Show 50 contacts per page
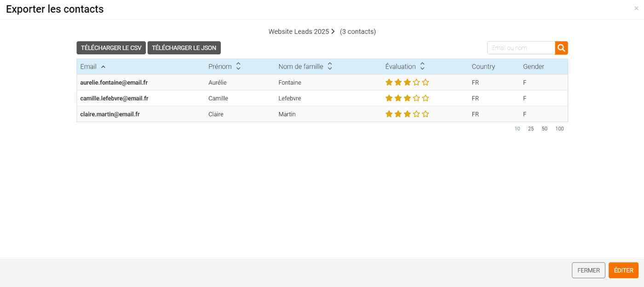The width and height of the screenshot is (644, 287). pyautogui.click(x=545, y=129)
